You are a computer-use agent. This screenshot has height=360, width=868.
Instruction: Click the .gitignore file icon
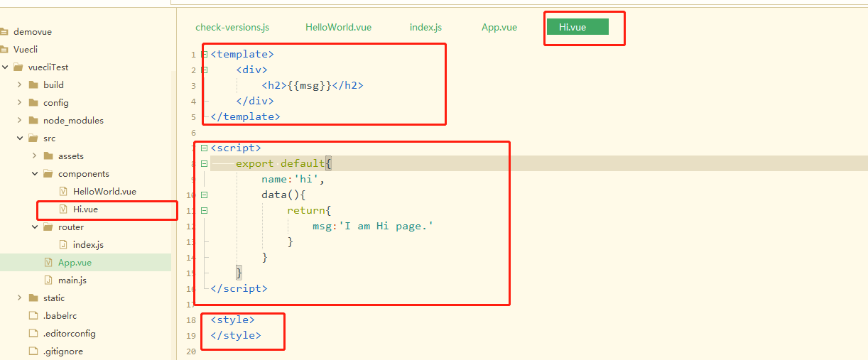coord(33,351)
